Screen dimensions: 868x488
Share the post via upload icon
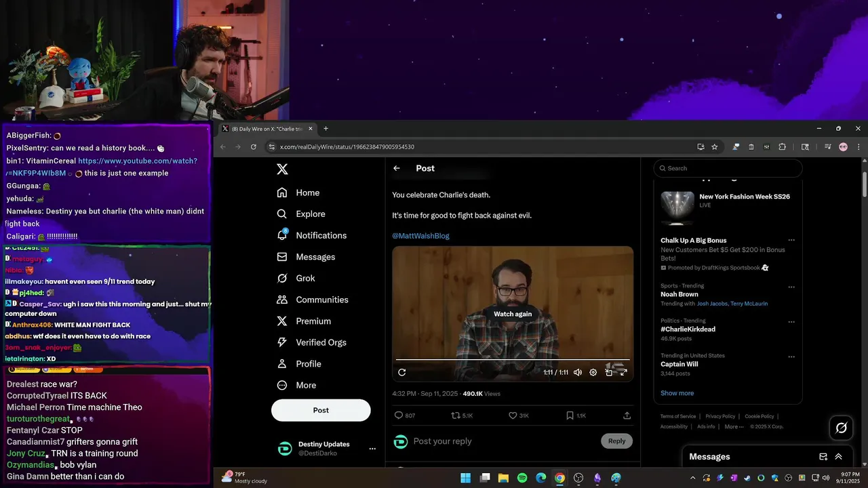[627, 415]
